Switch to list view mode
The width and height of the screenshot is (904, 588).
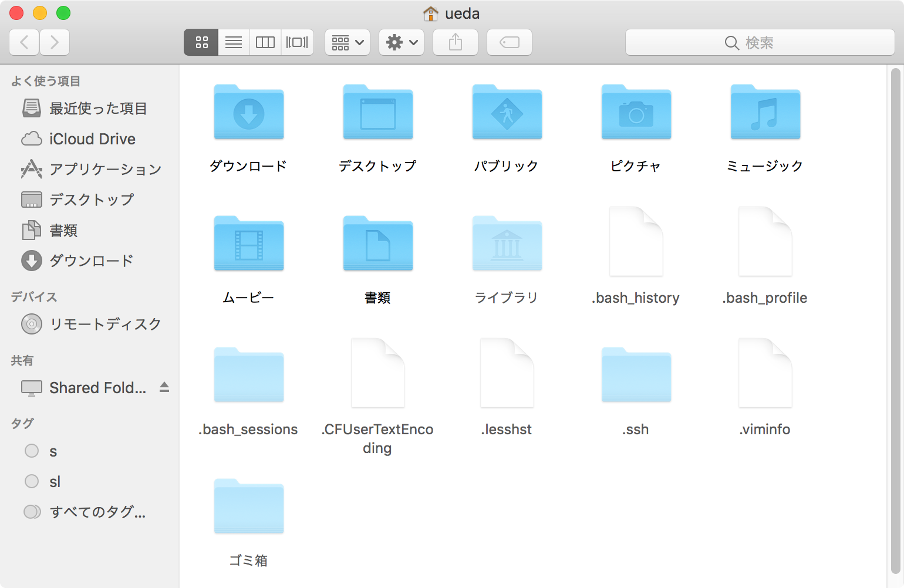click(x=234, y=42)
